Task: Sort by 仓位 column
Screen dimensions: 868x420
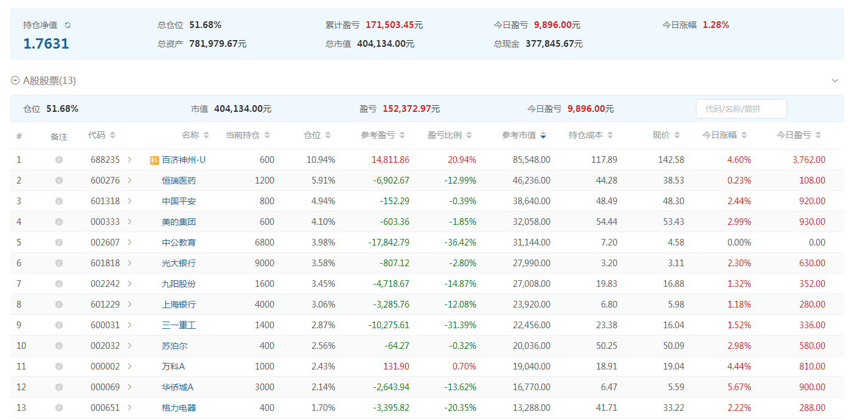Action: click(x=318, y=135)
